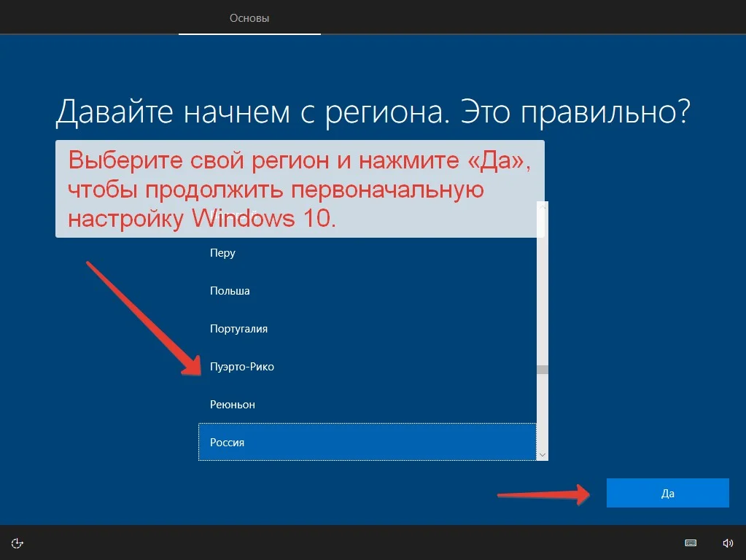746x560 pixels.
Task: Click the scroll-down arrow of region list
Action: coord(543,455)
